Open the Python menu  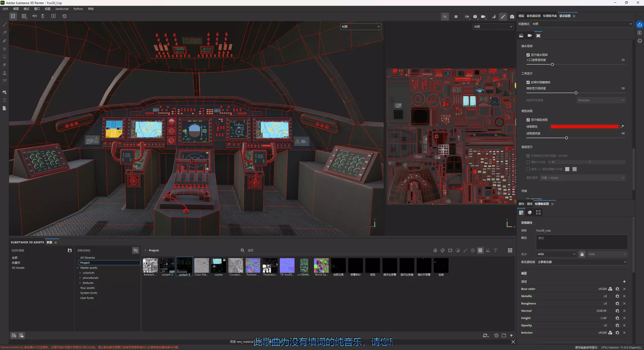click(78, 9)
